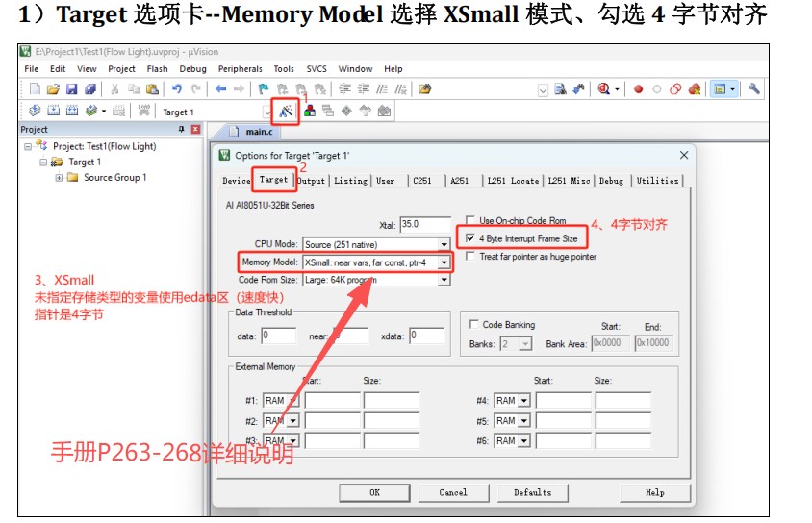Click the Defaults button
The image size is (812, 523).
532,492
